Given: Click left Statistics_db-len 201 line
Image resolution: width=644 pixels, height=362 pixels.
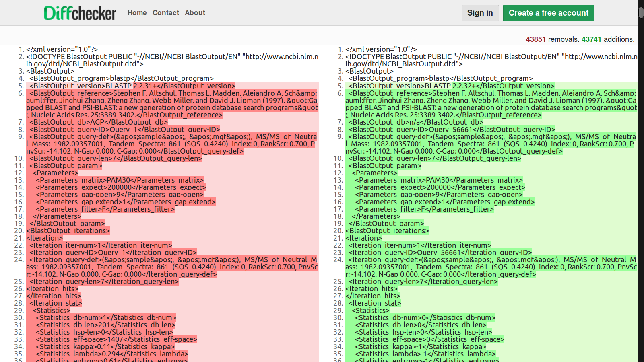Looking at the screenshot, I should [106, 325].
